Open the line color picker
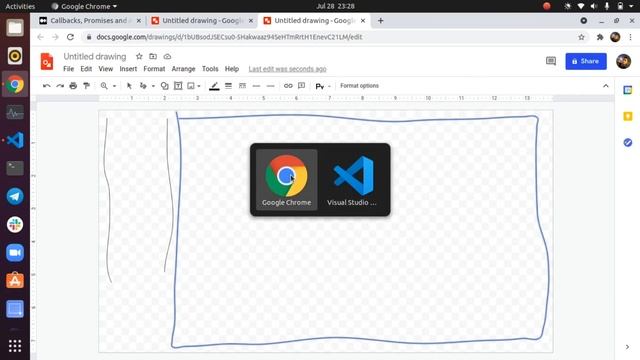The height and width of the screenshot is (360, 640). pyautogui.click(x=214, y=86)
